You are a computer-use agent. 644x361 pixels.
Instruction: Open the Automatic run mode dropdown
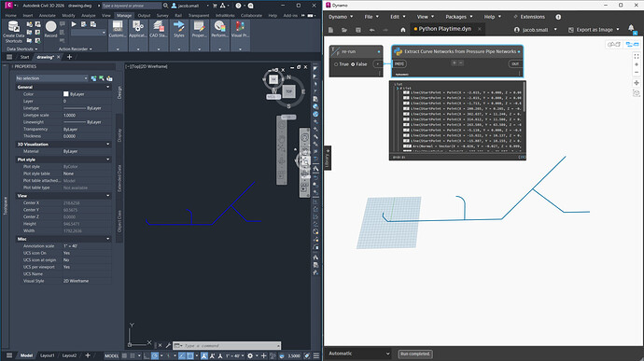[x=359, y=354]
